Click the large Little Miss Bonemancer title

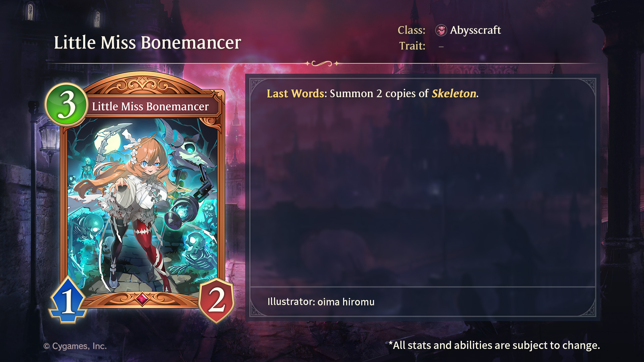point(148,43)
